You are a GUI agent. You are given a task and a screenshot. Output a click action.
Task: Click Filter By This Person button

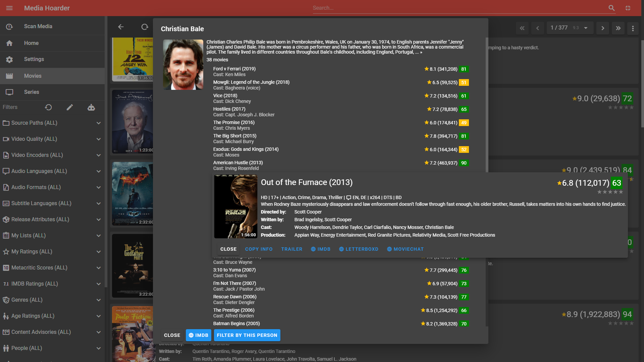point(247,335)
